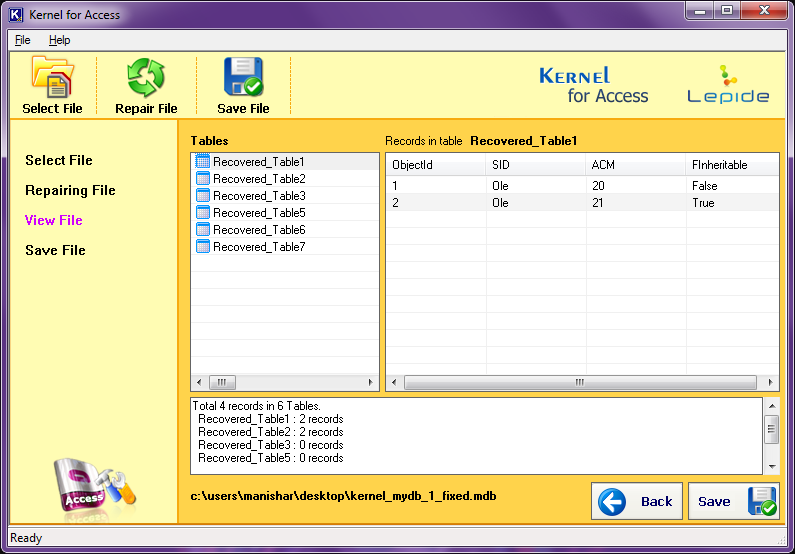The image size is (795, 554).
Task: Click the SID column header
Action: (535, 165)
